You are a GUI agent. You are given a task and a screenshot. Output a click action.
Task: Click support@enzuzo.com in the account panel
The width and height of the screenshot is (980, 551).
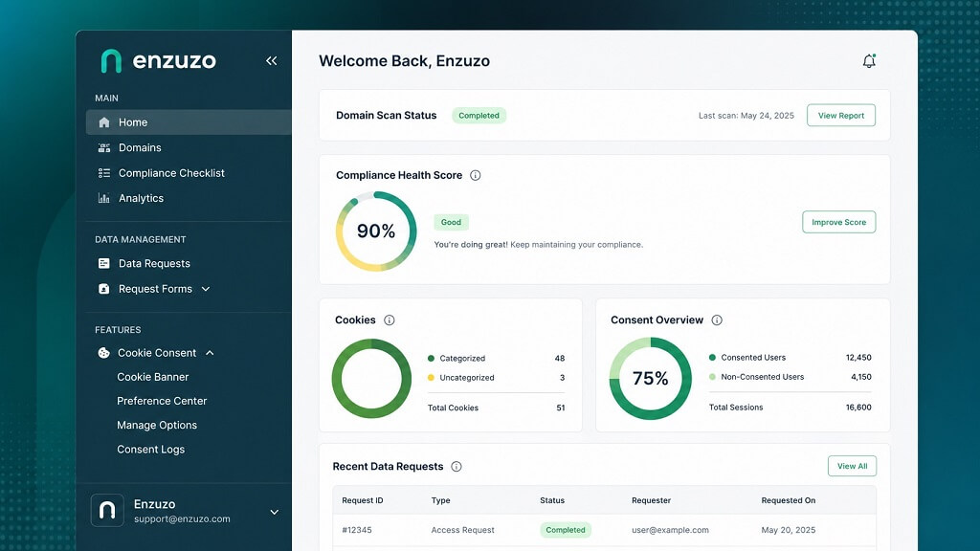182,519
